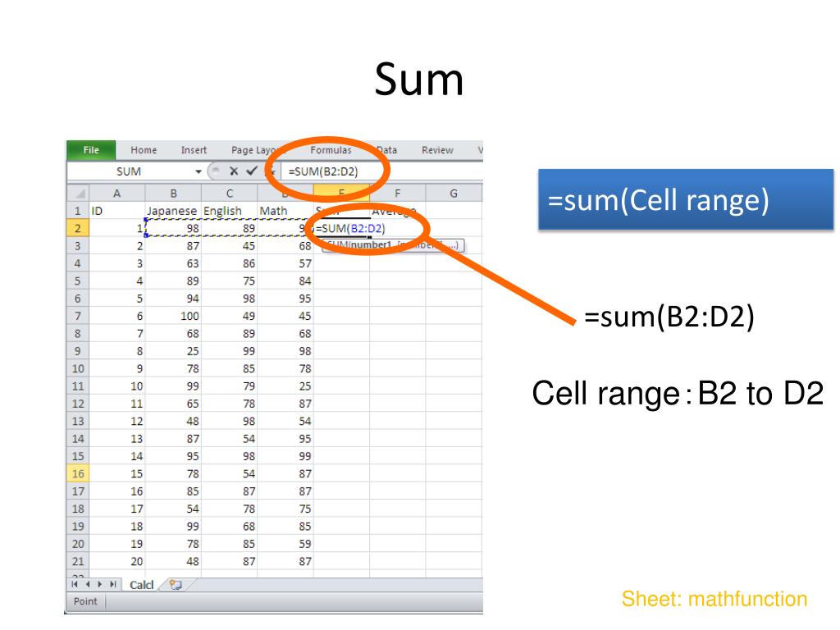Select the Calcl sheet tab
The image size is (840, 630).
pos(141,585)
